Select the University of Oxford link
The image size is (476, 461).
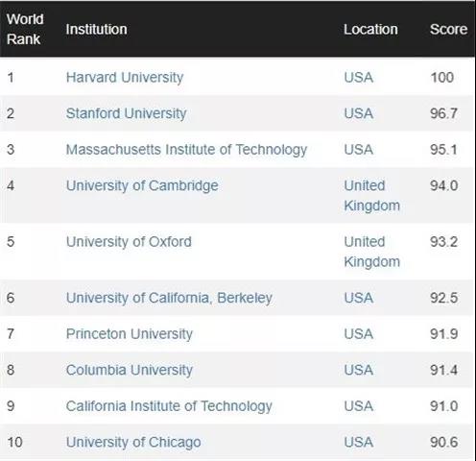[129, 242]
